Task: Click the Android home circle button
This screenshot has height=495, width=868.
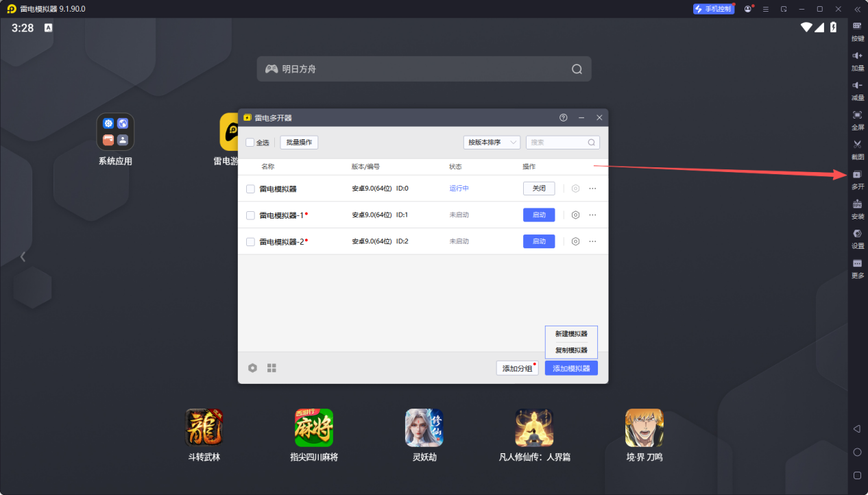Action: point(857,452)
